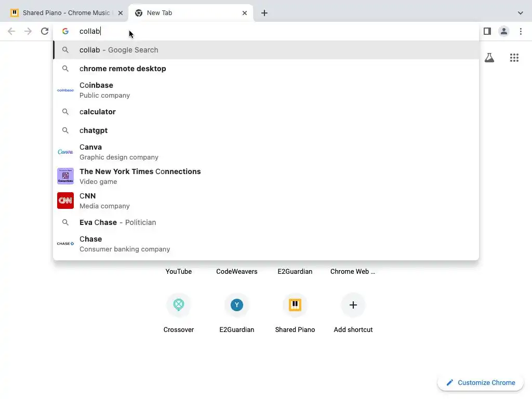Open the Google apps grid

point(514,58)
